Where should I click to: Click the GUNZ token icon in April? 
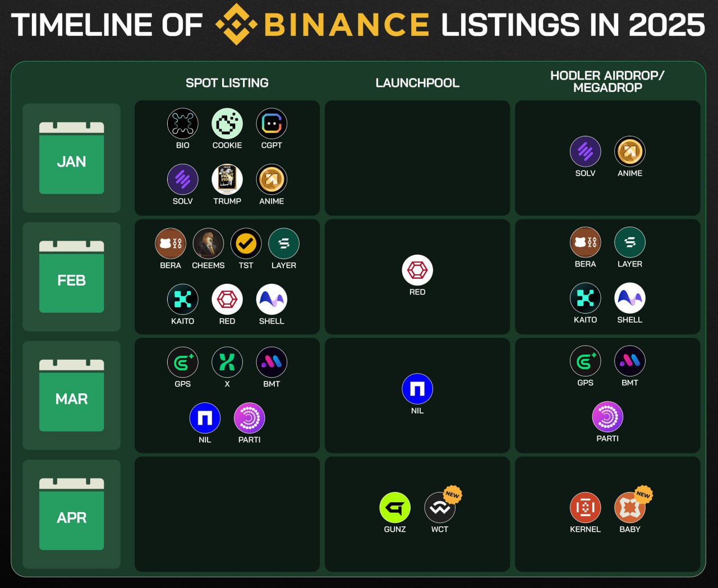395,508
